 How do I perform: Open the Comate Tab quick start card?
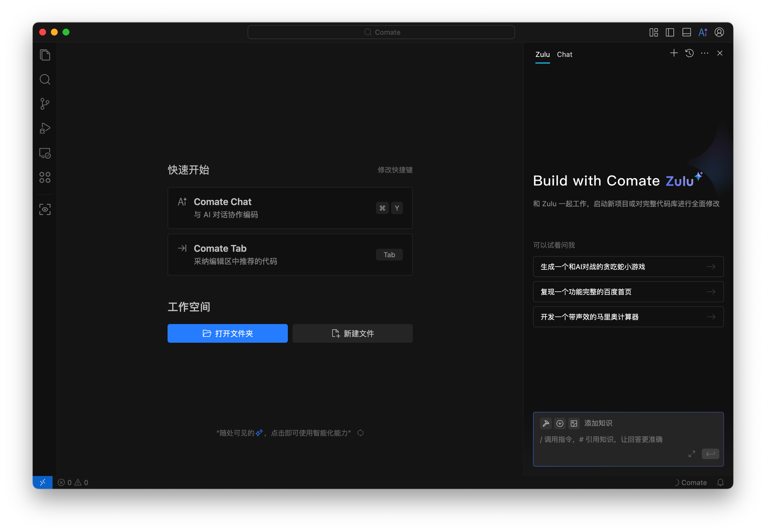[x=290, y=255]
